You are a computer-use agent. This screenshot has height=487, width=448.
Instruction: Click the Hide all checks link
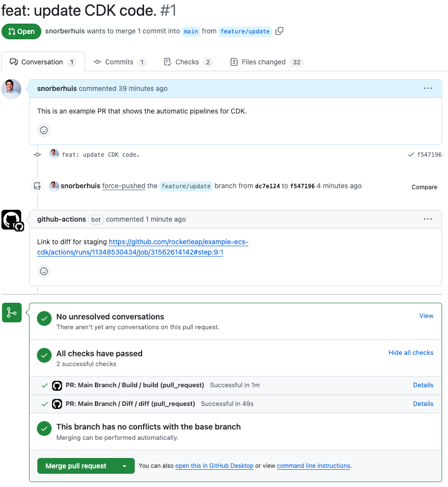411,352
